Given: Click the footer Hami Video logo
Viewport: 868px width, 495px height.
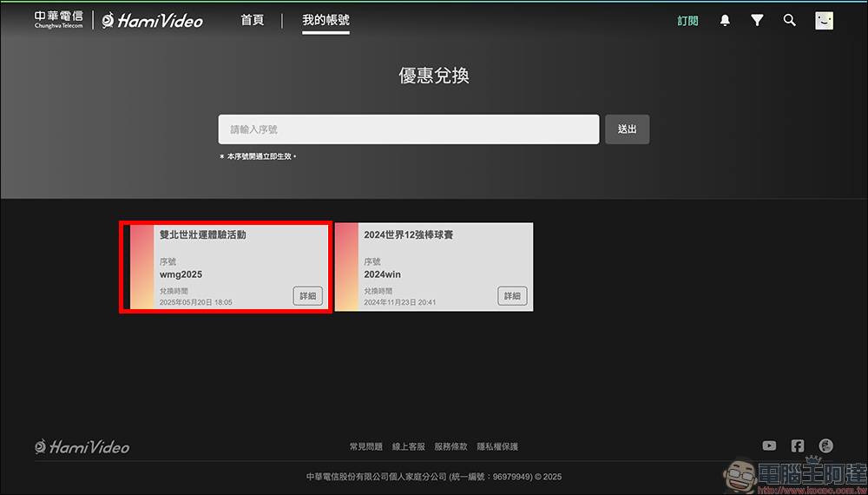Looking at the screenshot, I should point(82,446).
